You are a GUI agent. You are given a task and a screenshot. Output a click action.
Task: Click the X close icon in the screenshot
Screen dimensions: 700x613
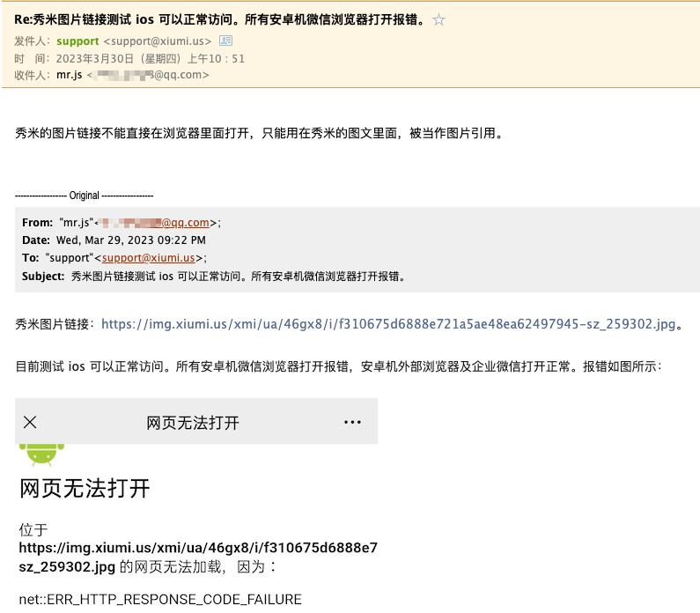30,422
